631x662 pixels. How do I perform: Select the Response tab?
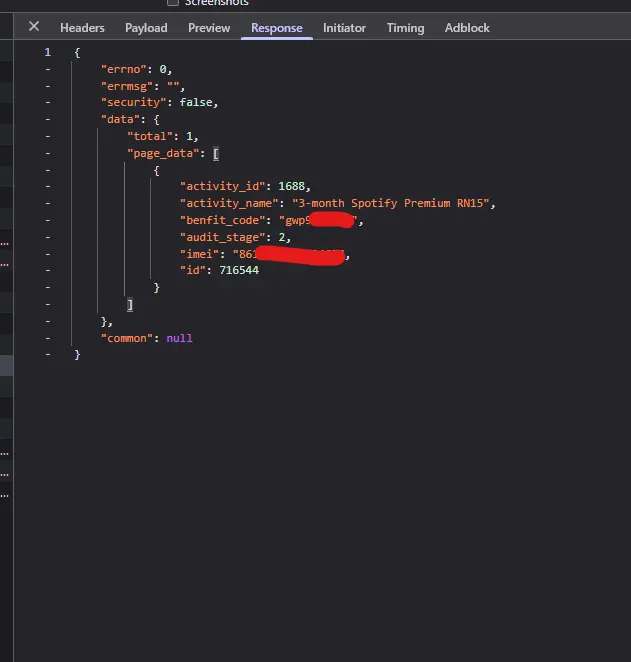coord(277,28)
